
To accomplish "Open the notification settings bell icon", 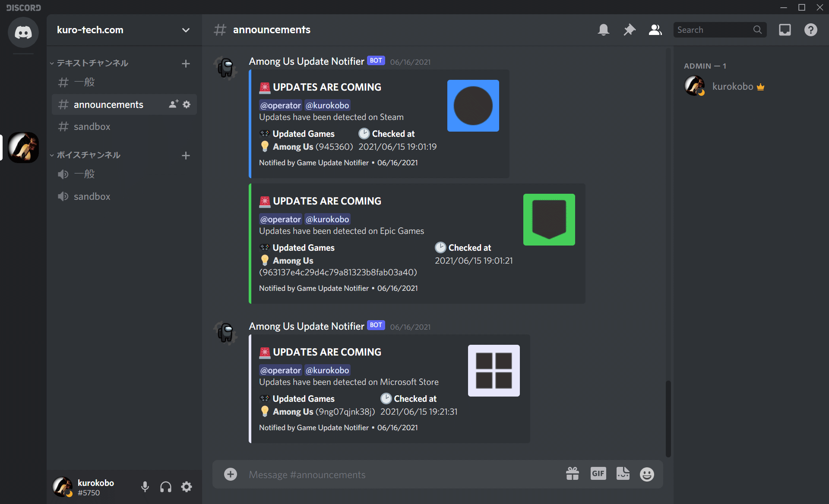I will click(x=603, y=30).
